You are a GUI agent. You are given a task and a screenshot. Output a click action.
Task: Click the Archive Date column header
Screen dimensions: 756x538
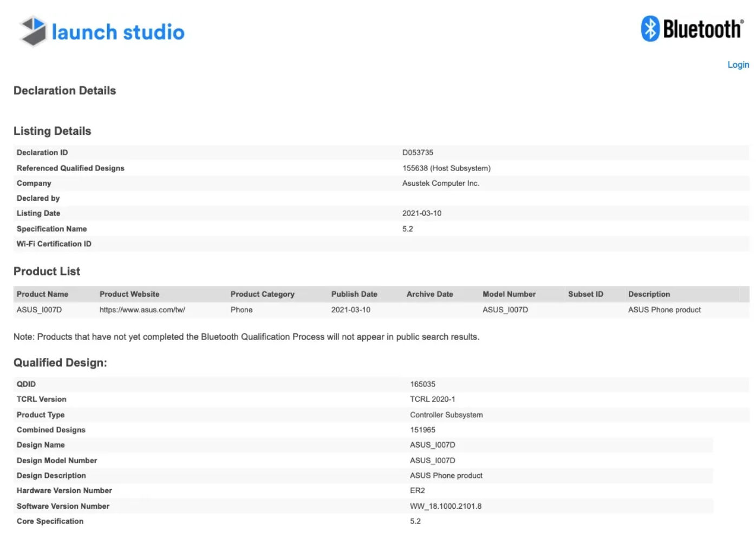click(x=430, y=294)
